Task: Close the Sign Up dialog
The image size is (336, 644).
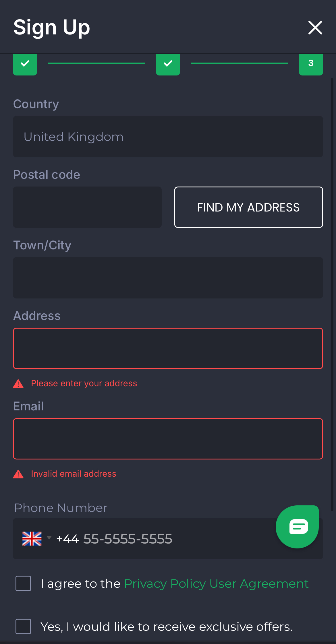Action: click(x=315, y=28)
